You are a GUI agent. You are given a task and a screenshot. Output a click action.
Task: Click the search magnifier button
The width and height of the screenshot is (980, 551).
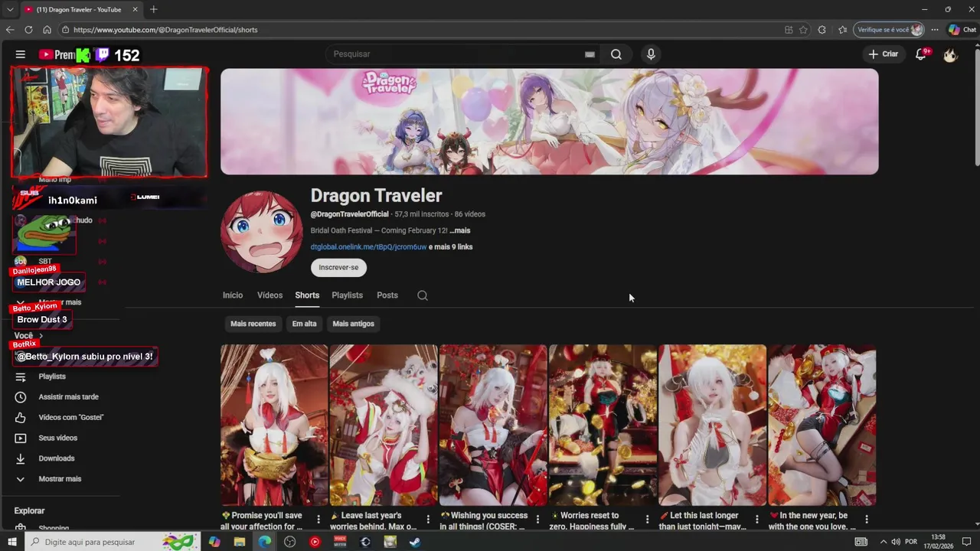[616, 54]
